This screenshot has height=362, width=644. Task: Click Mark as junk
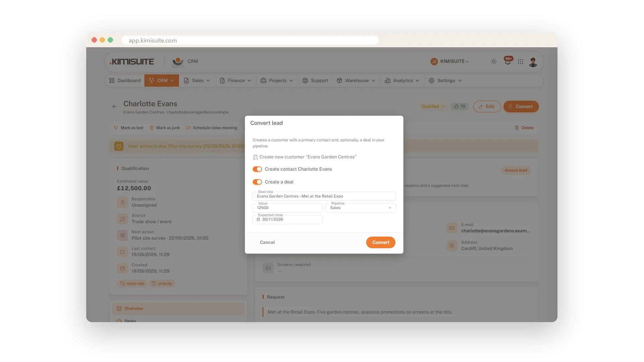pos(165,128)
